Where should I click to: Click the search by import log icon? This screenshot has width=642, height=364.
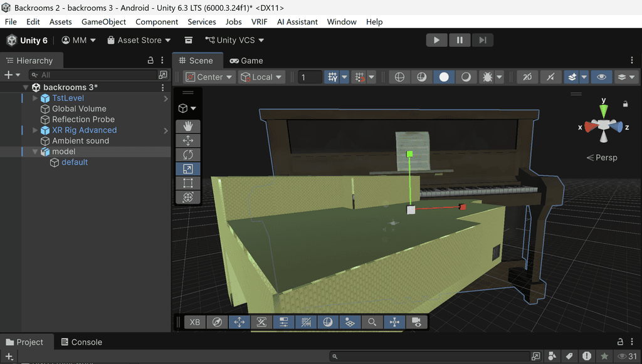(x=586, y=356)
